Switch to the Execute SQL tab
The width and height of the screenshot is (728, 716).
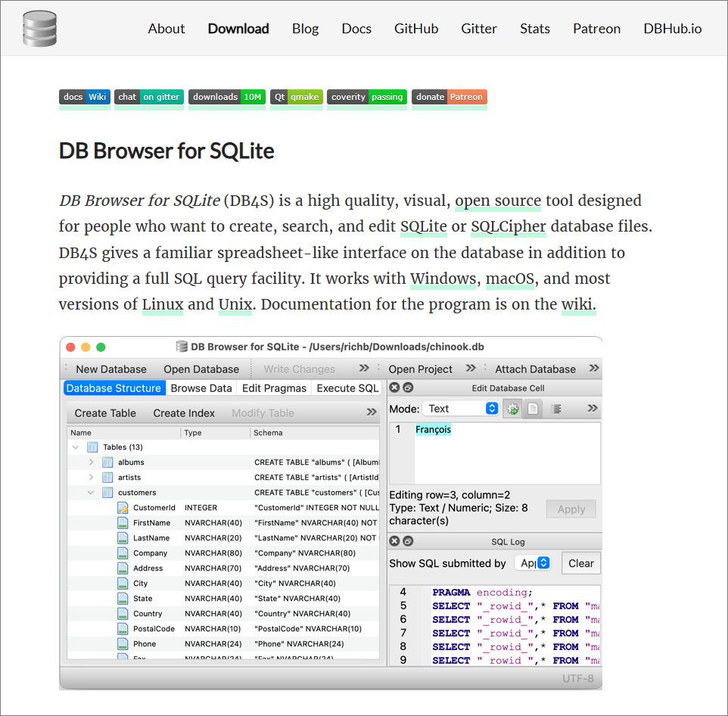click(347, 388)
